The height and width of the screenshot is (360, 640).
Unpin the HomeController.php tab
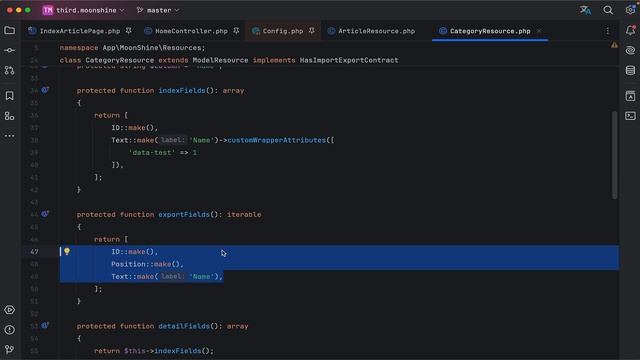coord(236,31)
